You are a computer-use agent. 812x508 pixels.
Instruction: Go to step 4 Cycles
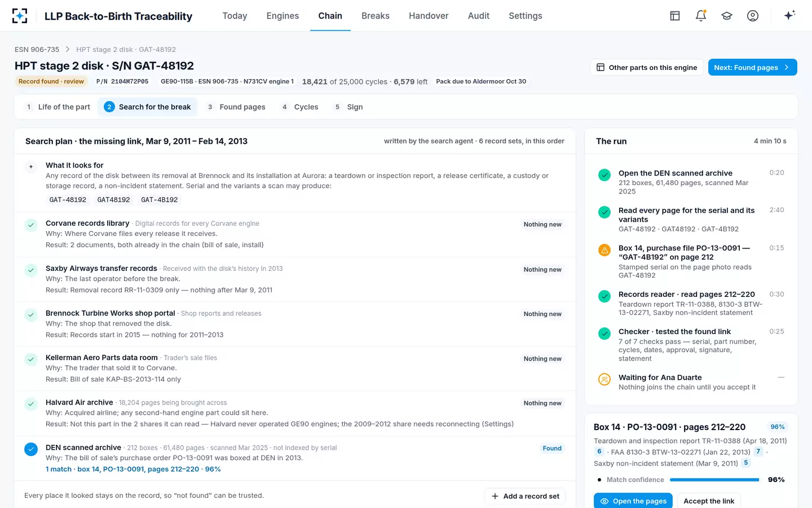(x=300, y=107)
